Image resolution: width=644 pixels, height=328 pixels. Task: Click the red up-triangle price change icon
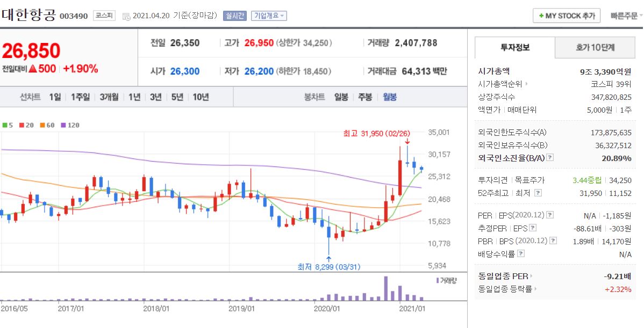33,69
